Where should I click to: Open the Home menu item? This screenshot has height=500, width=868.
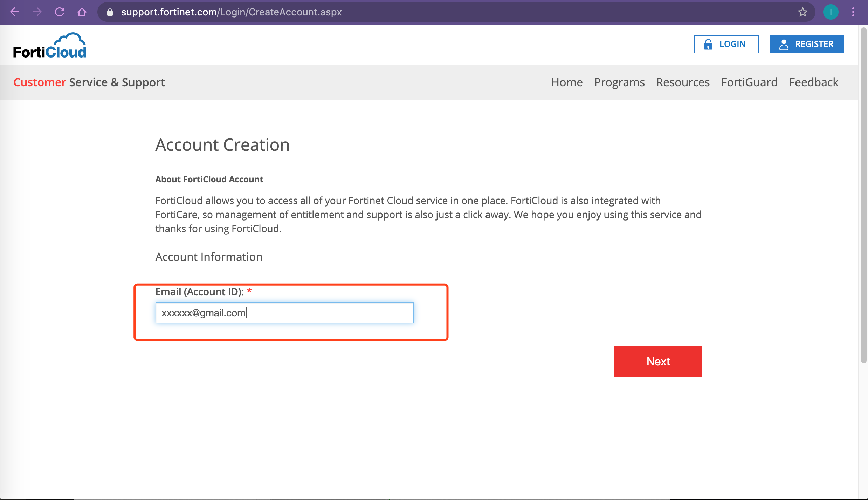tap(567, 82)
